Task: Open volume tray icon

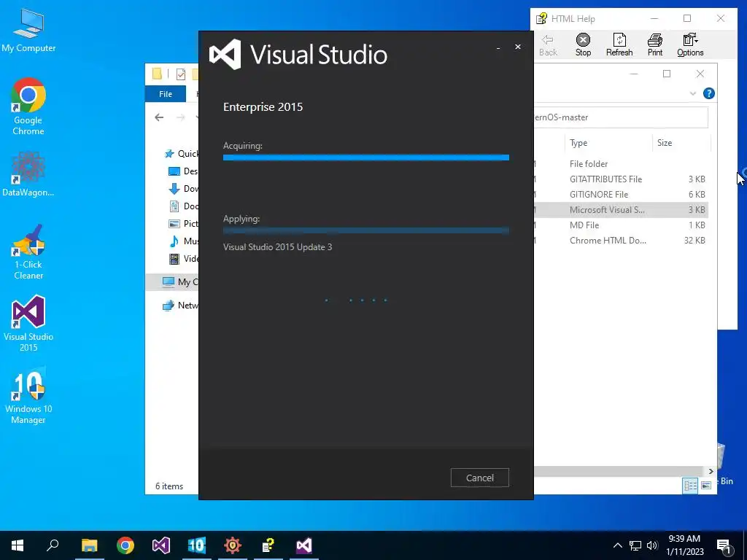Action: pos(652,545)
